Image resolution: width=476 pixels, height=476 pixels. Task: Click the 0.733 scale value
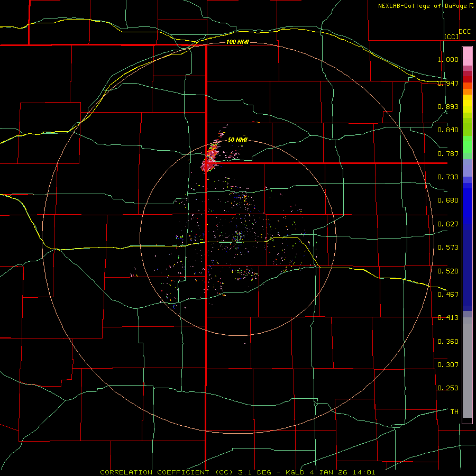[x=448, y=177]
